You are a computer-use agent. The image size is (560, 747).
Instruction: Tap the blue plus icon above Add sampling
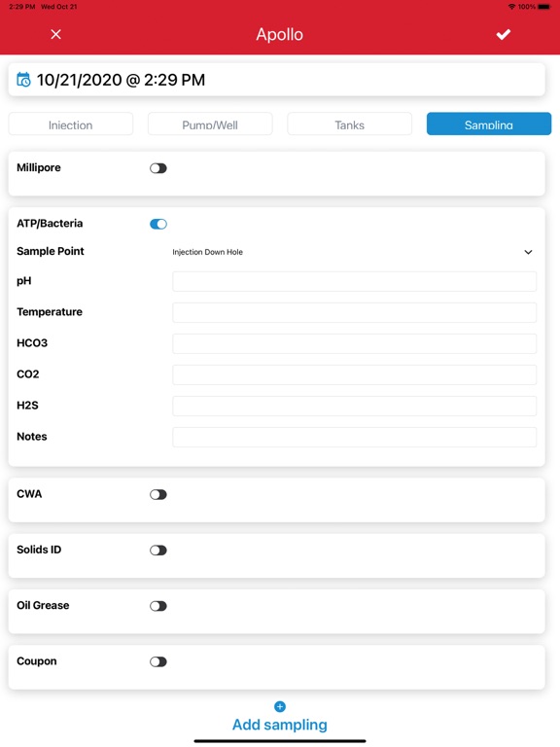[280, 706]
